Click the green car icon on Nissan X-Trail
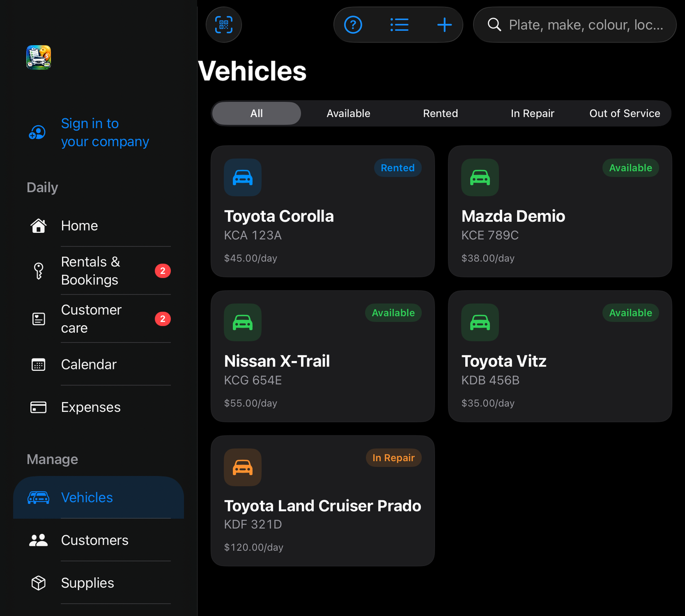 point(243,322)
